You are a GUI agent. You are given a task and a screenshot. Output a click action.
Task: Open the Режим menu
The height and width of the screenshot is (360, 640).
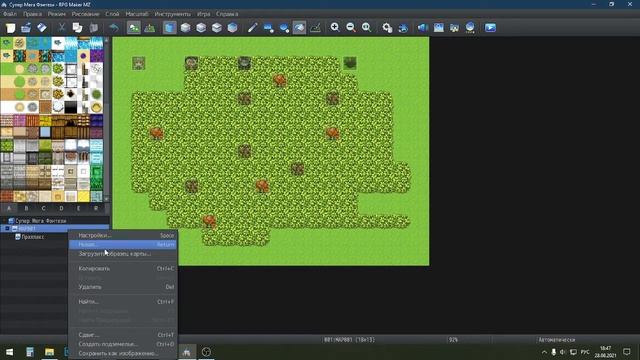pos(57,14)
